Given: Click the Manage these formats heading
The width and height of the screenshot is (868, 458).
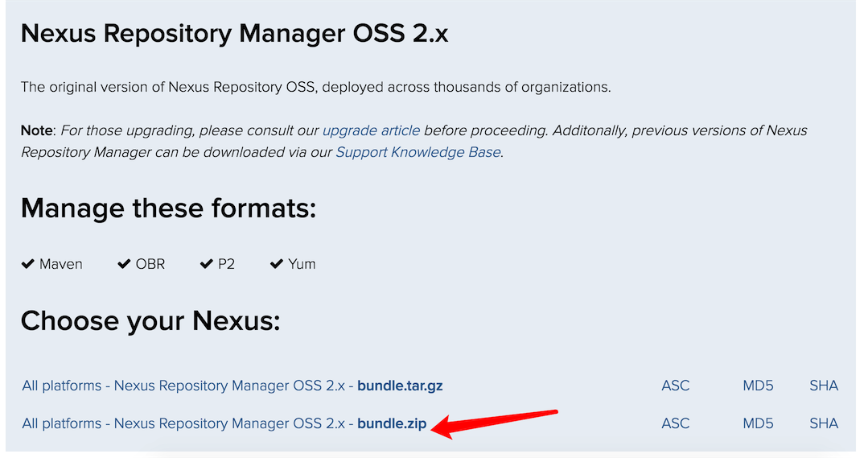Looking at the screenshot, I should [168, 209].
